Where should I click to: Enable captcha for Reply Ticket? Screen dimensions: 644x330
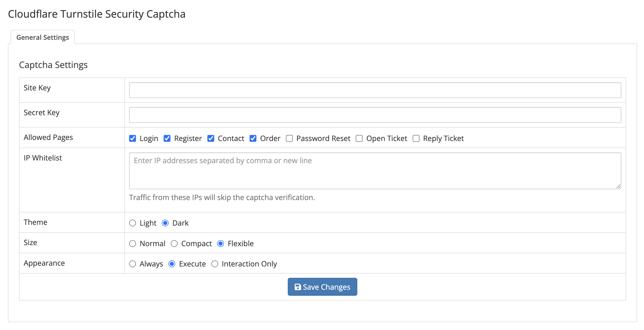pyautogui.click(x=416, y=138)
